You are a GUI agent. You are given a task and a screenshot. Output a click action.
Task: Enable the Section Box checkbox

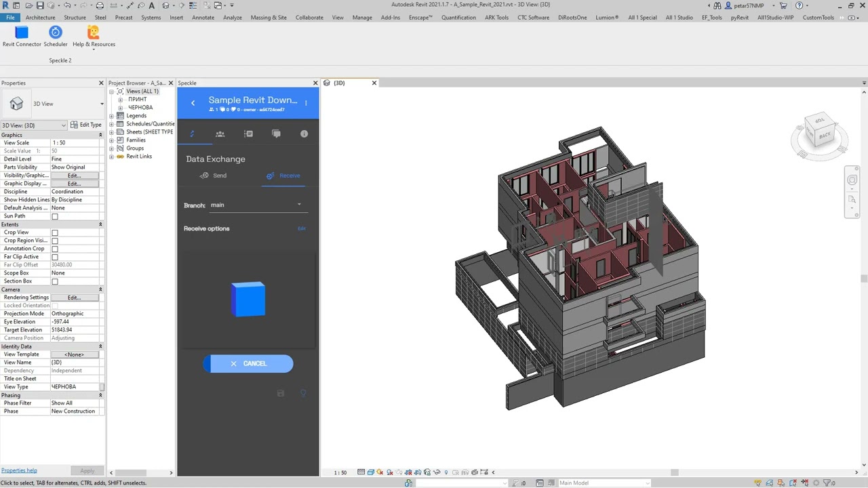(55, 282)
